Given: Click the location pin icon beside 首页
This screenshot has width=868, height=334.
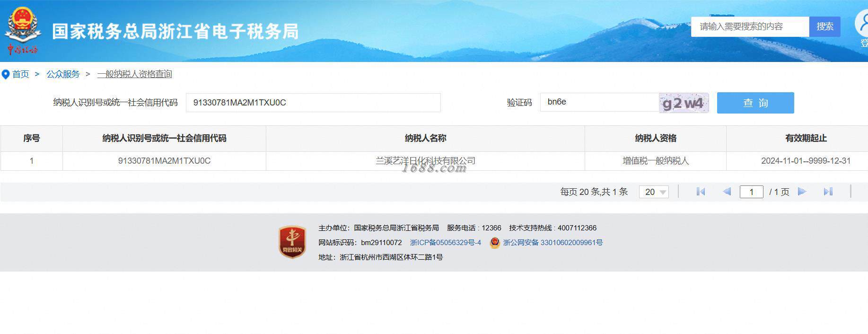Looking at the screenshot, I should (6, 74).
